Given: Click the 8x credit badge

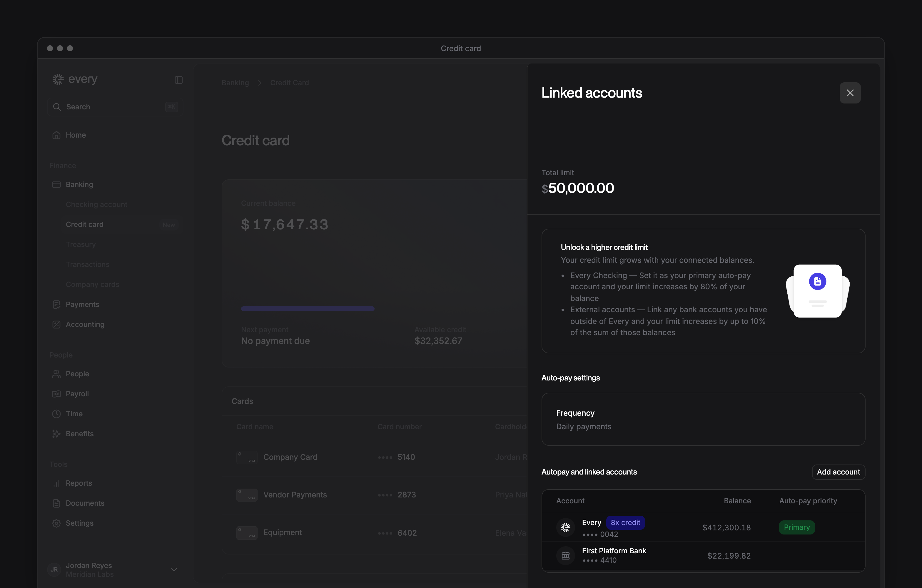Looking at the screenshot, I should click(625, 522).
